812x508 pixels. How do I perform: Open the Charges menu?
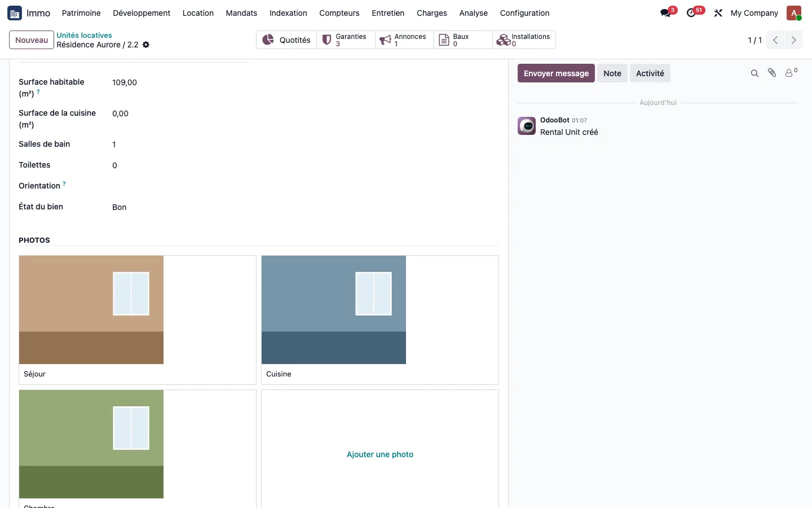pos(432,13)
